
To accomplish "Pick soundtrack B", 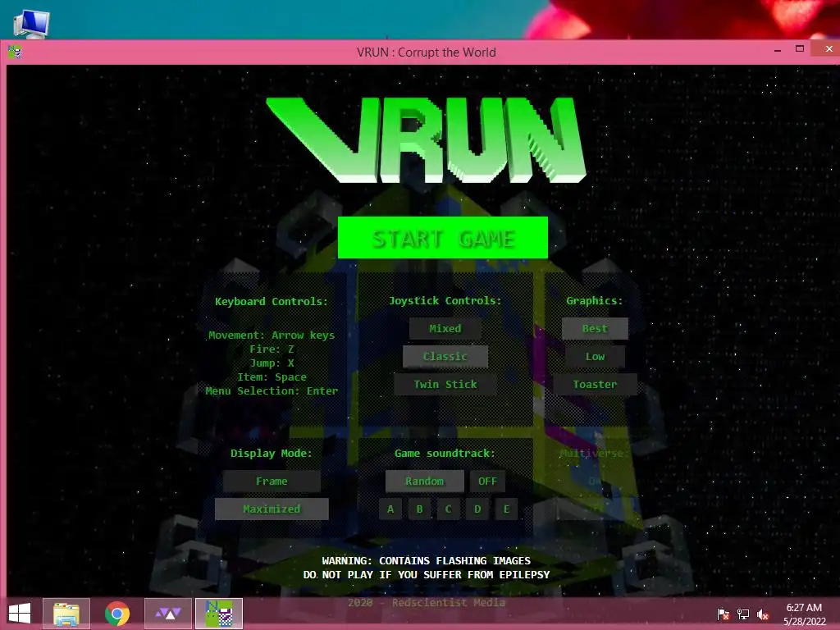I will pyautogui.click(x=419, y=509).
